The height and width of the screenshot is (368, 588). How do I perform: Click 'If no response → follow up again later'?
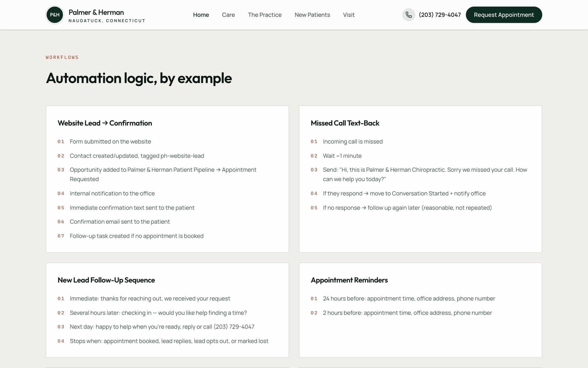(x=407, y=208)
